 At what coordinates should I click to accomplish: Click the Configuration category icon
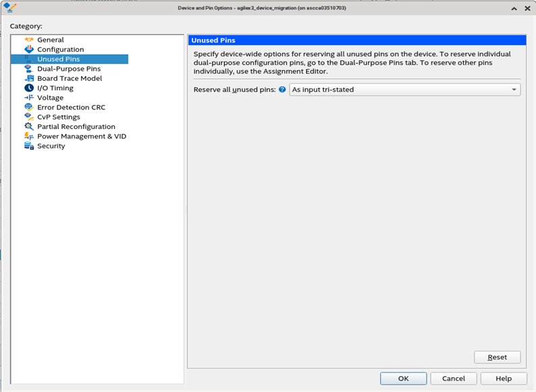tap(29, 49)
